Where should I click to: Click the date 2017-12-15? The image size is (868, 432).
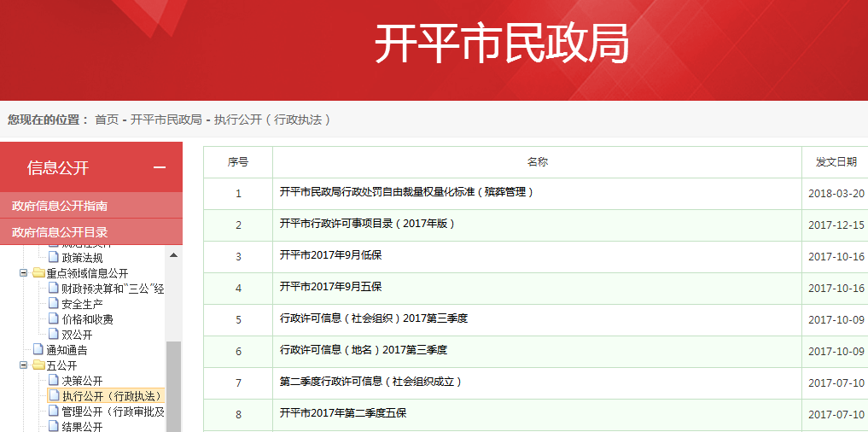tap(836, 225)
